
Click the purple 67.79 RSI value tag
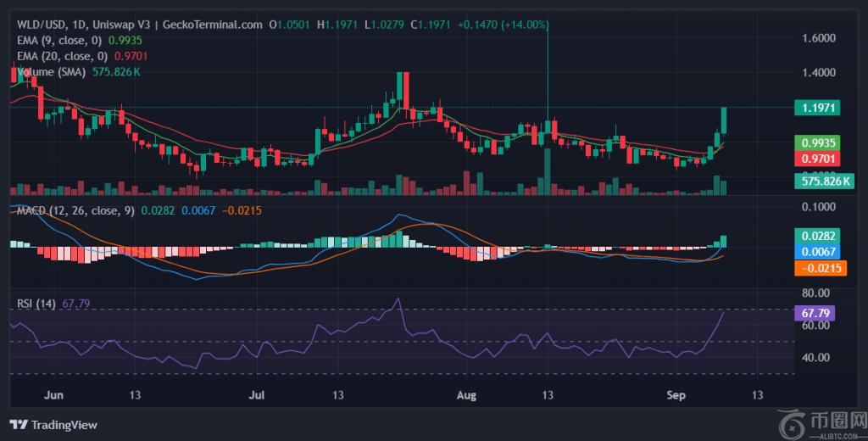point(814,313)
